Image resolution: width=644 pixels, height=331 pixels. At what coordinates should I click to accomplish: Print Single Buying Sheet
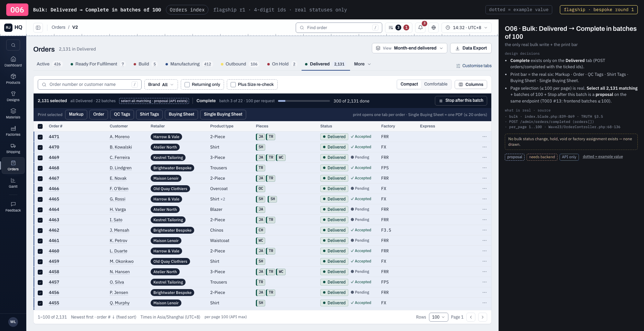click(x=223, y=114)
